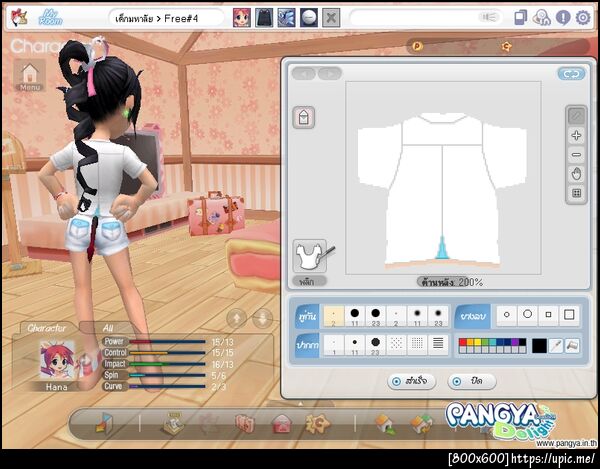600x469 pixels.
Task: Select the hard brush size 23
Action: point(375,316)
